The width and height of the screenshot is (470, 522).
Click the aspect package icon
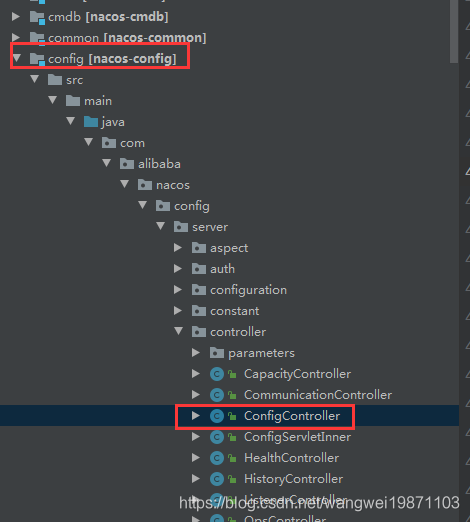pos(199,248)
